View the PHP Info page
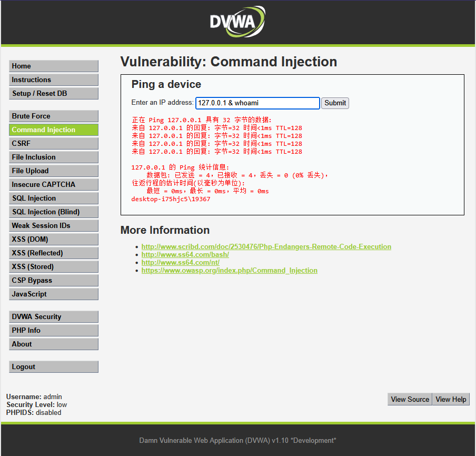 point(54,330)
